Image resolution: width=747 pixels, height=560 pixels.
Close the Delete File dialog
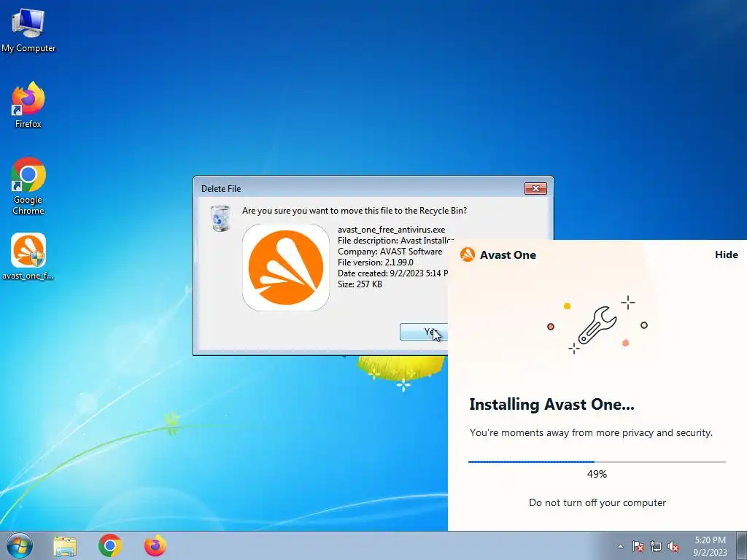point(535,189)
